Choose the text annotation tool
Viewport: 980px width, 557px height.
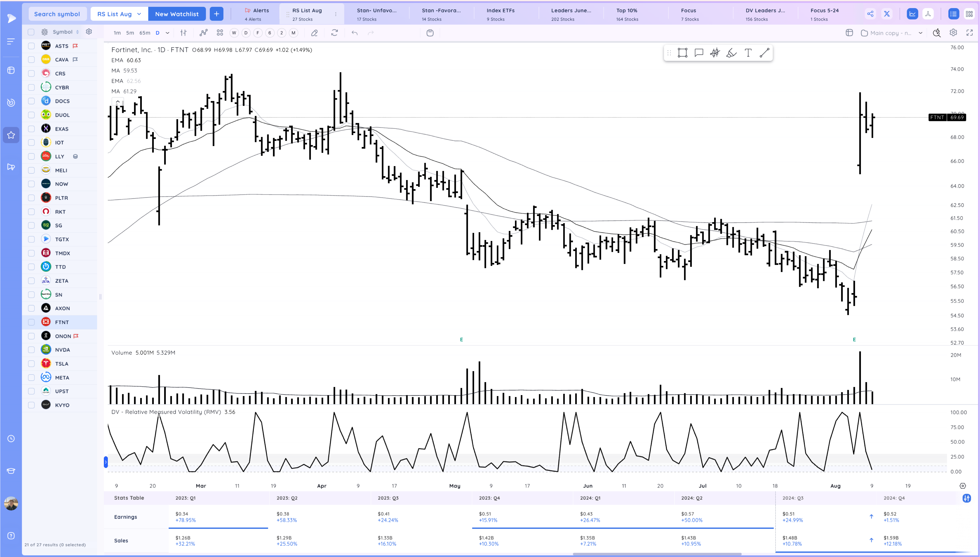point(748,53)
